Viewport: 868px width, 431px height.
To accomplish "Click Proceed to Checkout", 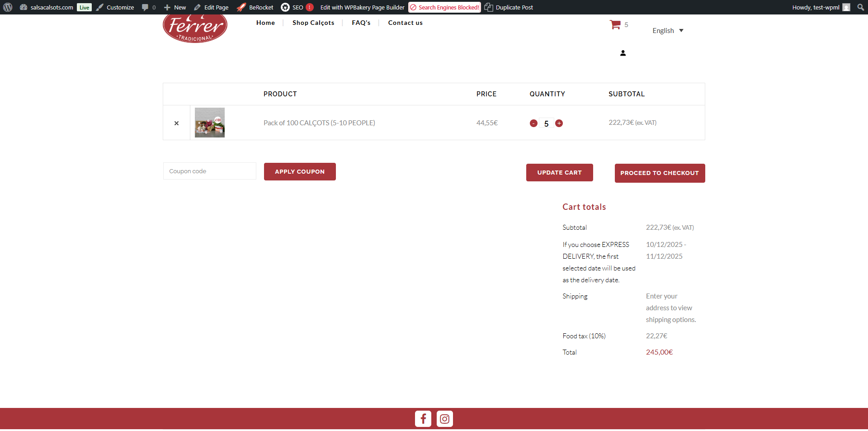I will (660, 173).
